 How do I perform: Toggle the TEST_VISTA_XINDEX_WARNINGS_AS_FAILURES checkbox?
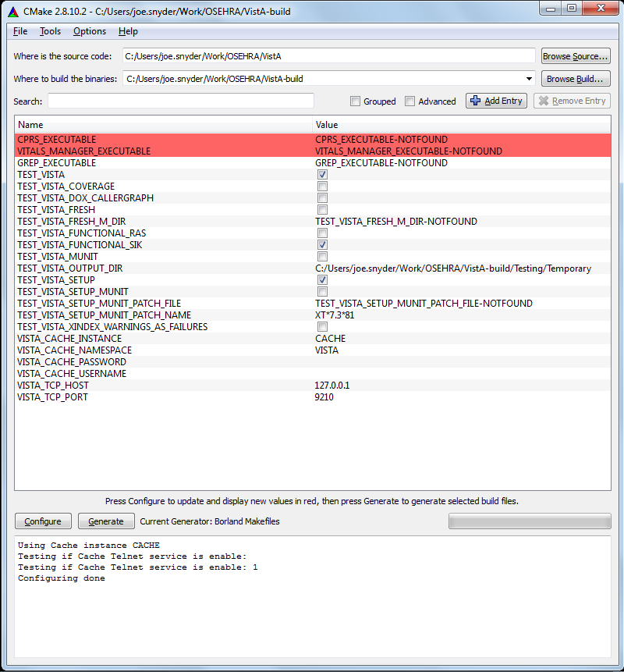pyautogui.click(x=322, y=327)
